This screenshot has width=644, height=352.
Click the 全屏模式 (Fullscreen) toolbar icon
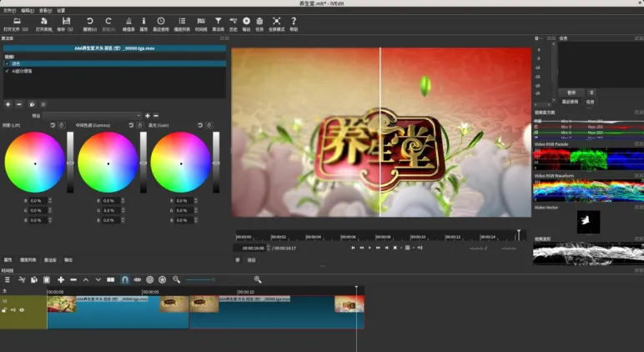coord(274,21)
